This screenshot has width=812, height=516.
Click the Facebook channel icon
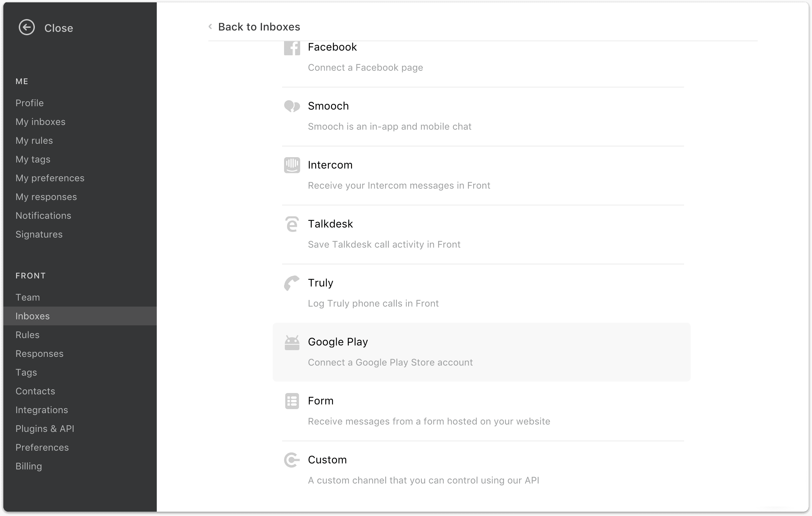coord(292,48)
